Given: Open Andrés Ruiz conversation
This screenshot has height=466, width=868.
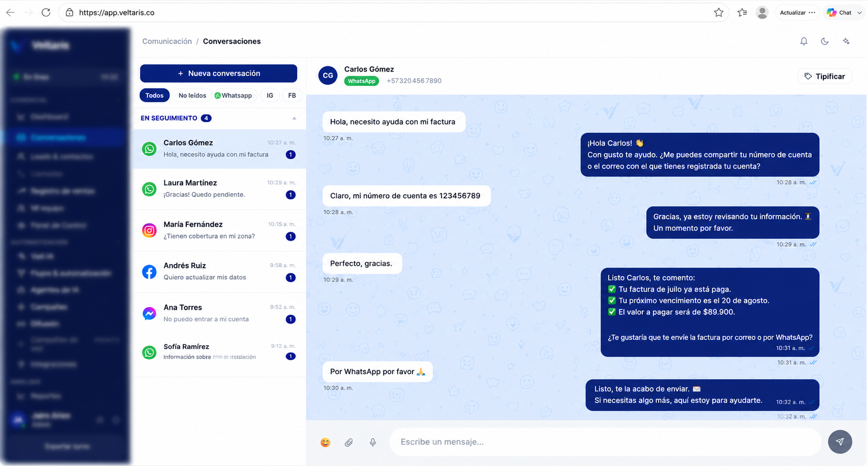Looking at the screenshot, I should [x=219, y=272].
